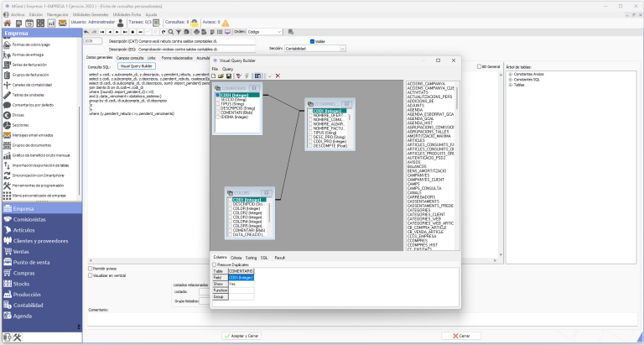Check TIPUS field in CCOMPRES table
Screen dimensions: 644x345
(x=311, y=133)
